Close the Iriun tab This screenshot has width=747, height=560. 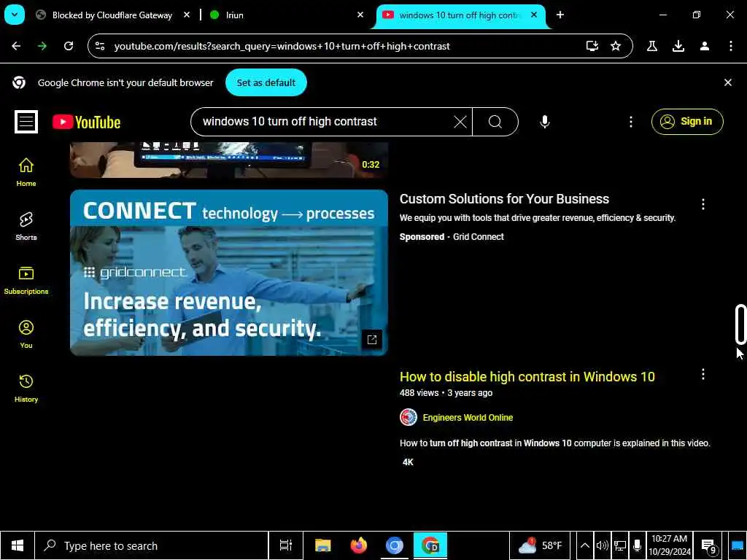coord(360,15)
